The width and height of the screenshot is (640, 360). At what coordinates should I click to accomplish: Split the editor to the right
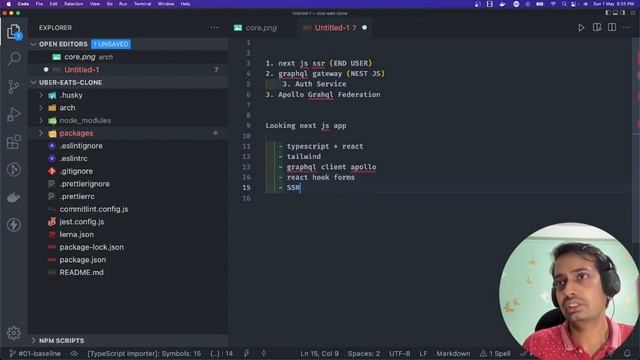point(612,28)
